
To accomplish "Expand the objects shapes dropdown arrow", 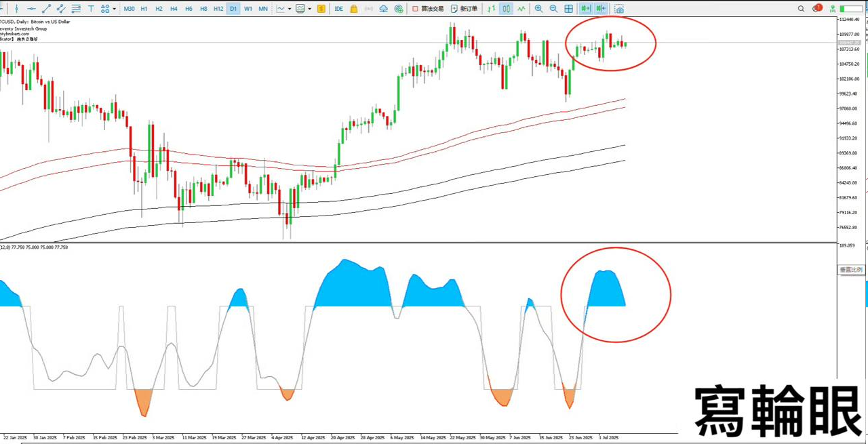I will point(114,9).
